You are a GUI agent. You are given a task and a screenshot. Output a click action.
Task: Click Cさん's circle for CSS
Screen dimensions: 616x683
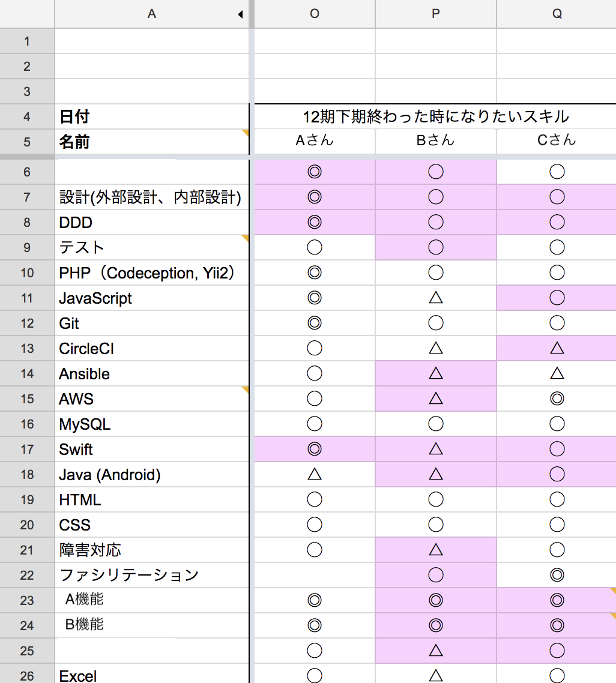pos(557,525)
